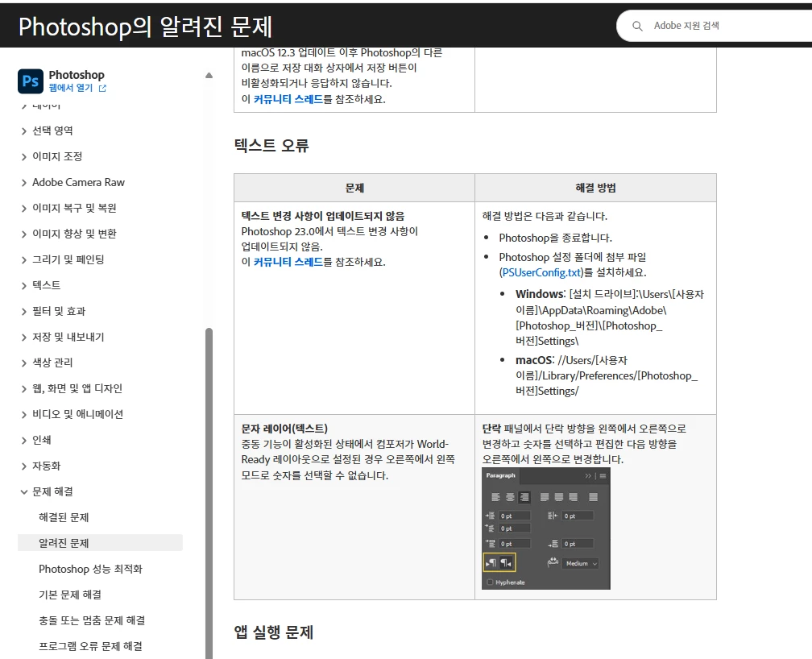Expand the 이미지 조정 section chevron
The image size is (812, 659).
(x=24, y=157)
